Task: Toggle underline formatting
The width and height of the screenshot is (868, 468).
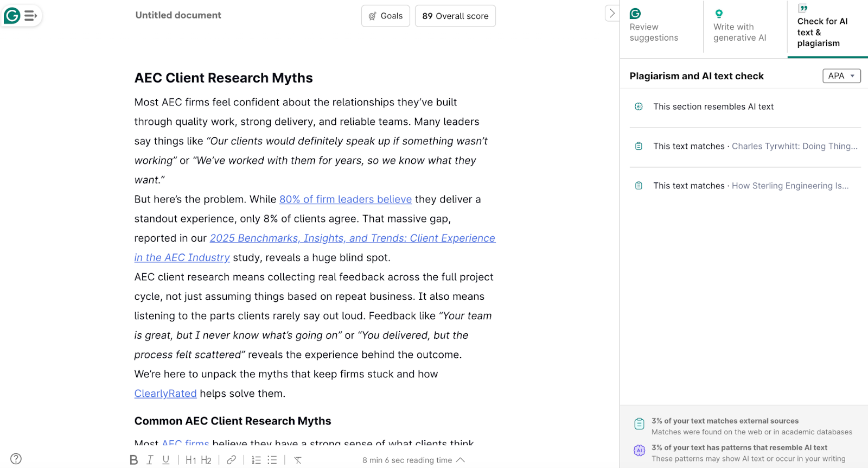Action: point(166,460)
